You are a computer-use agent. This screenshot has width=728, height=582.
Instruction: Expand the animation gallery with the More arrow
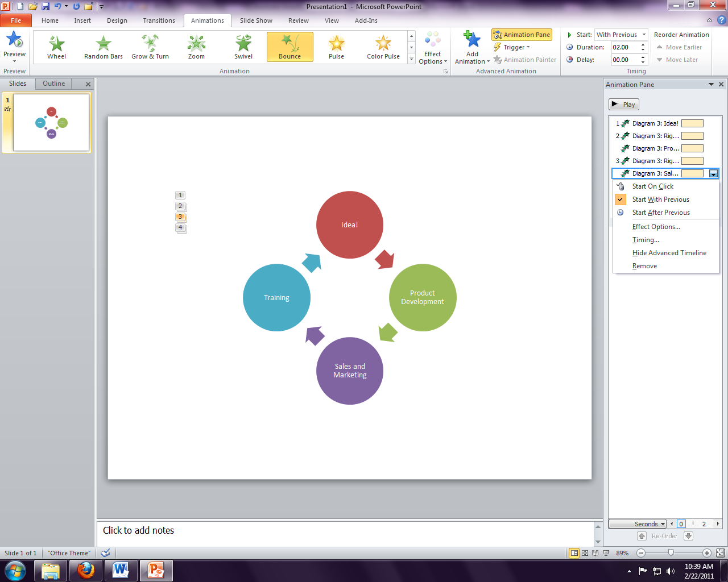pos(411,59)
